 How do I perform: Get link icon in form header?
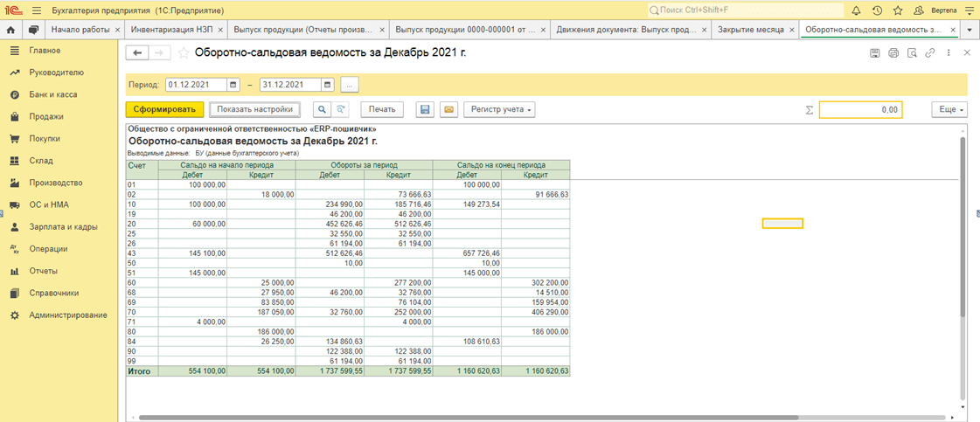[x=929, y=53]
